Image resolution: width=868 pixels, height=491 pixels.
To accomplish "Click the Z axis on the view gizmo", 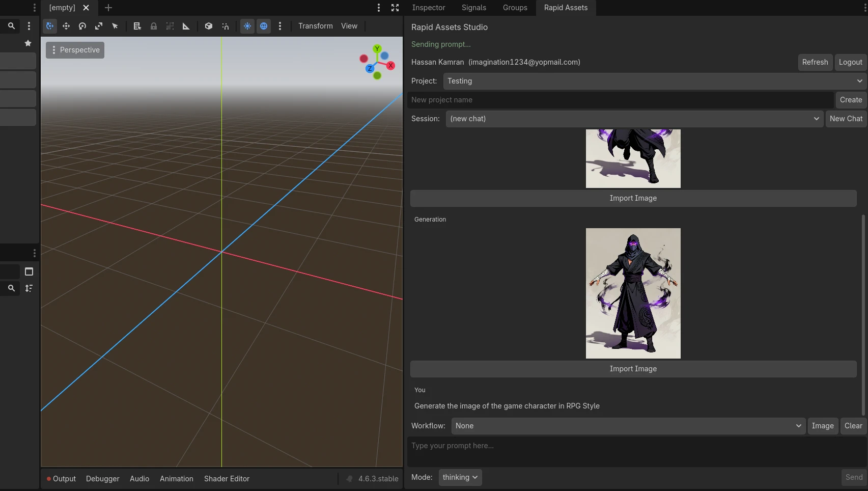I will coord(370,68).
